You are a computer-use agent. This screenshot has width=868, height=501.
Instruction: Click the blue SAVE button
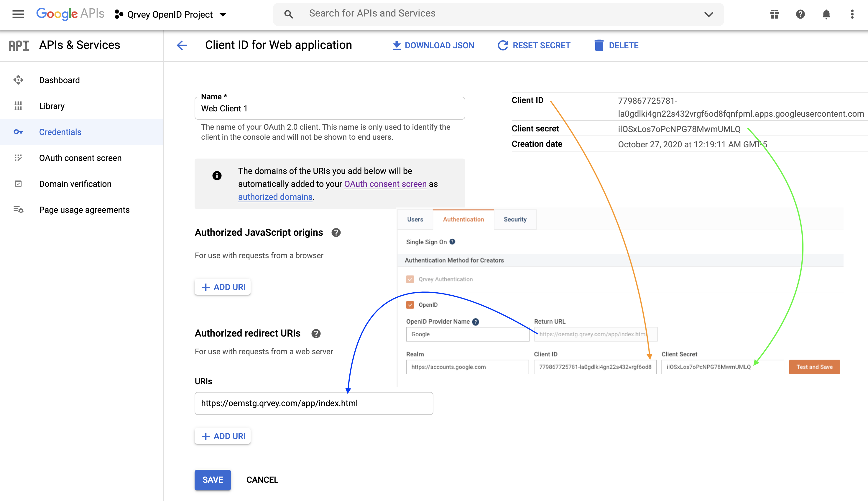click(x=212, y=480)
